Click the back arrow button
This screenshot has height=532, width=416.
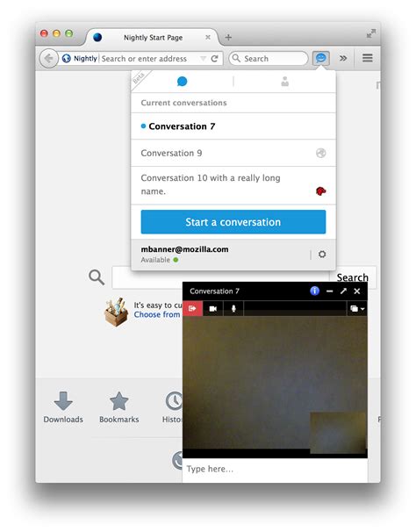pos(48,58)
